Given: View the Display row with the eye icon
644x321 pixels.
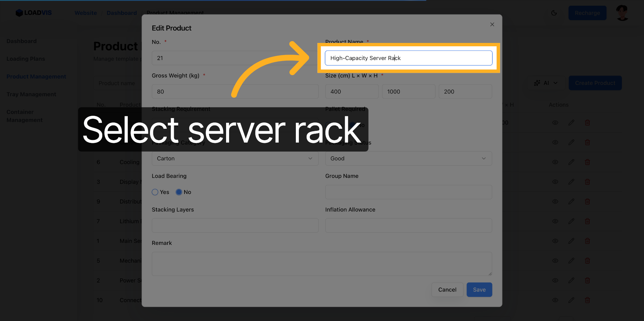Looking at the screenshot, I should click(555, 182).
